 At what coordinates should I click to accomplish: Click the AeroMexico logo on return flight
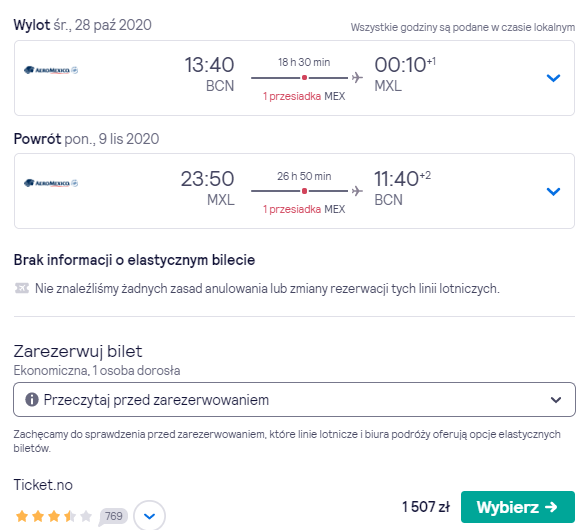click(x=51, y=183)
